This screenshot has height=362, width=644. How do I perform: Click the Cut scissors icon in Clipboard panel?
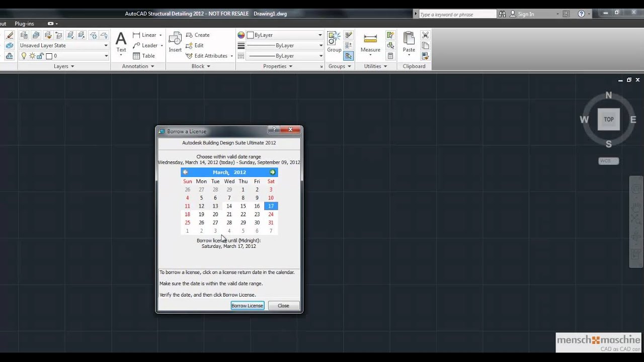[x=425, y=35]
